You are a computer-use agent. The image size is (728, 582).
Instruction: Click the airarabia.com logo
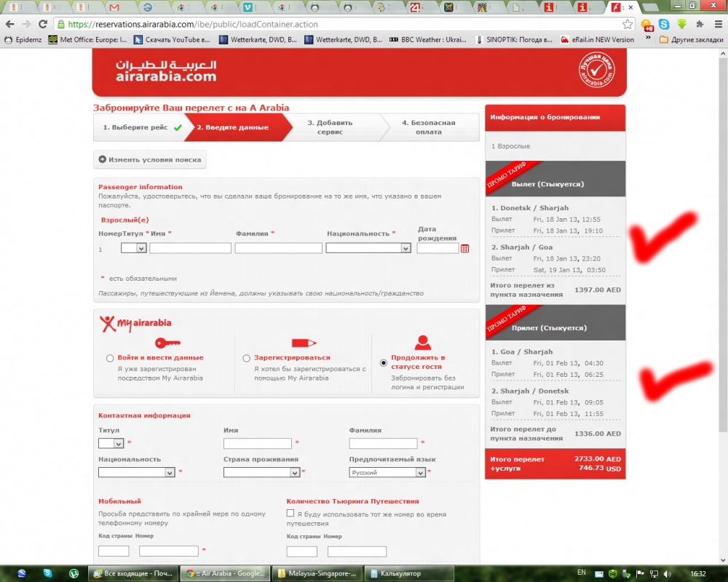166,71
